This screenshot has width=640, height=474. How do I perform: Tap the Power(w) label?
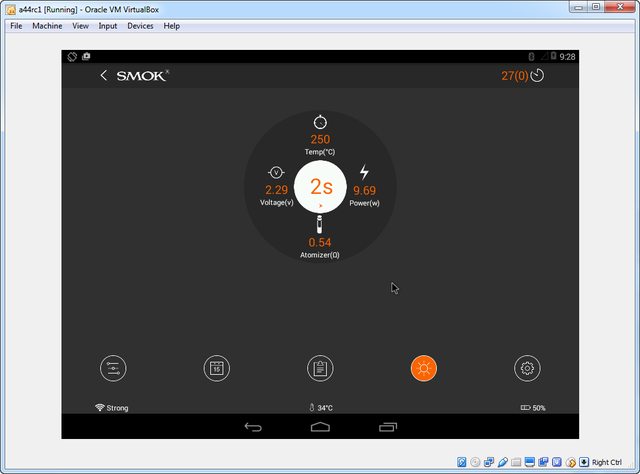(364, 203)
